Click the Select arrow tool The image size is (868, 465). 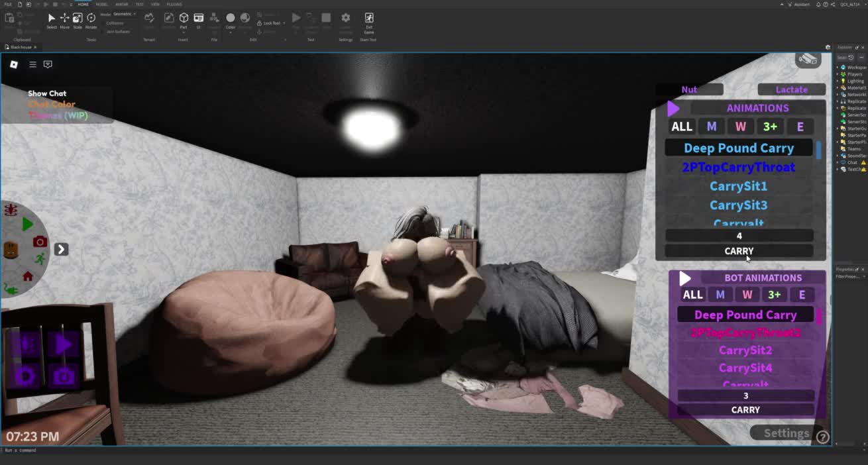pos(51,19)
